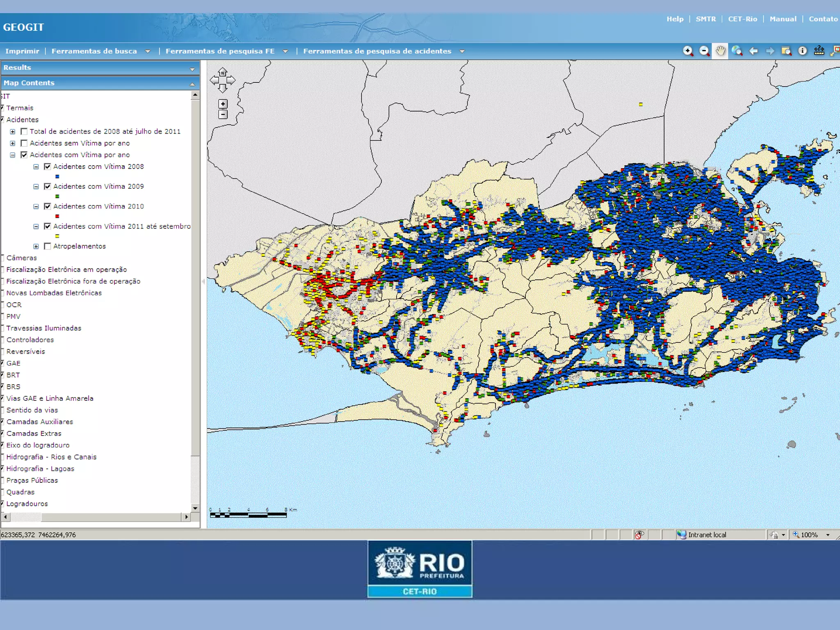Select the Zoom Out magnifier tool
Image resolution: width=840 pixels, height=630 pixels.
[704, 51]
